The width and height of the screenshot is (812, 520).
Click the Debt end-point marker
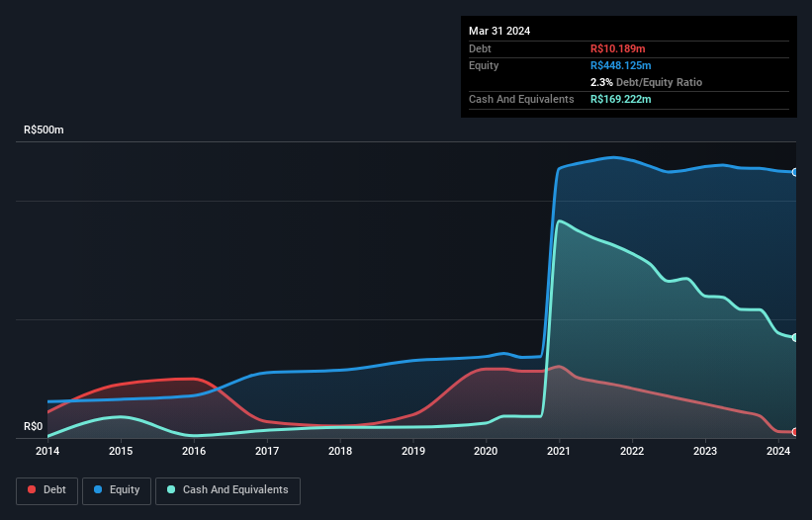795,432
